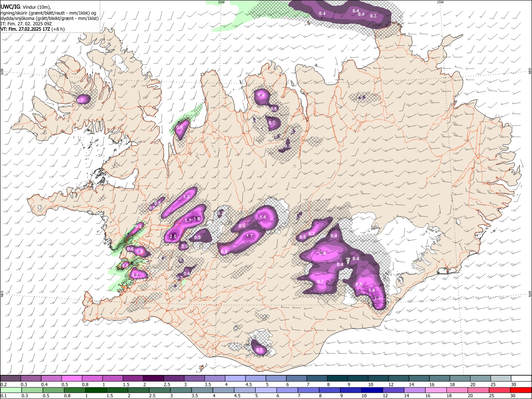The width and height of the screenshot is (532, 399).
Task: Click the 1.9 precipitation value on the map
Action: (197, 219)
